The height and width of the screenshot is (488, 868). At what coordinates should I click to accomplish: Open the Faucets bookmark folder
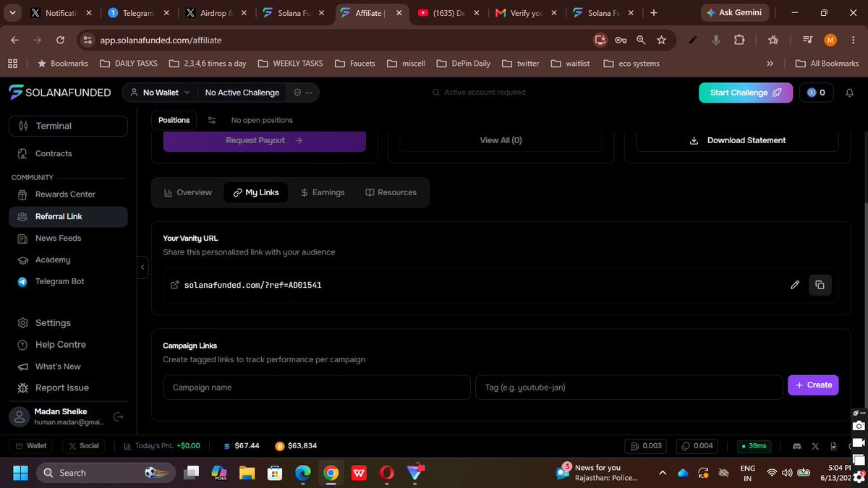click(x=355, y=64)
